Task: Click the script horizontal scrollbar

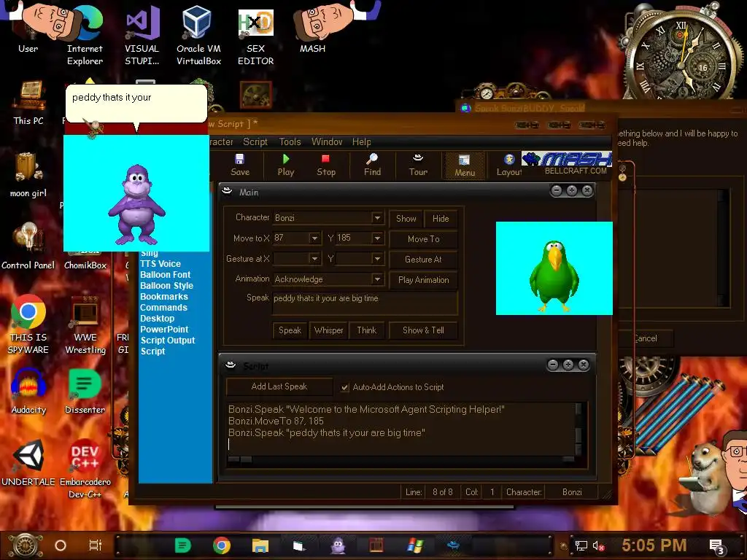Action: 400,459
